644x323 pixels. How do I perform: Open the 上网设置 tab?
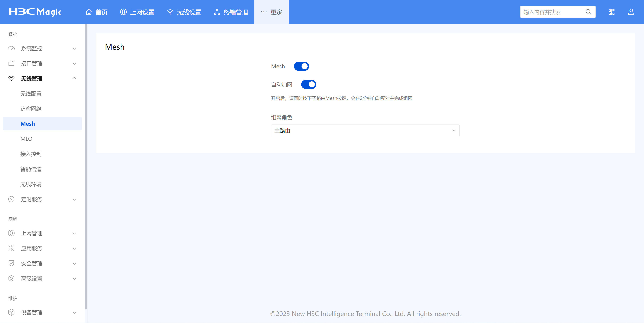click(137, 12)
